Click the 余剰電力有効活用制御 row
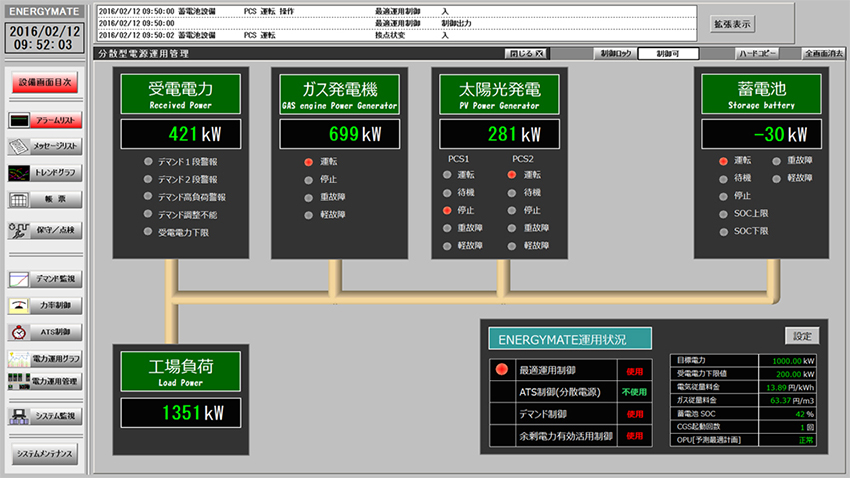The width and height of the screenshot is (850, 478). 570,436
